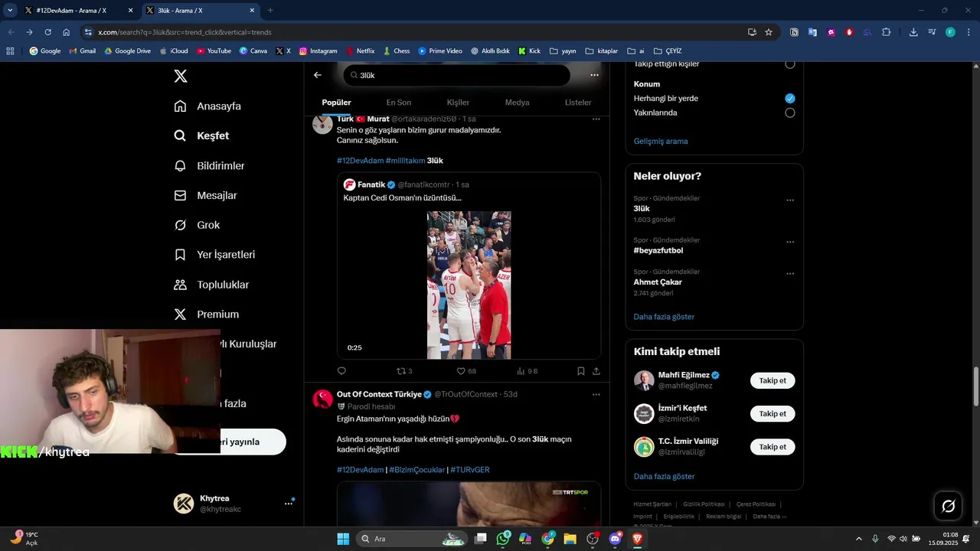Open search settings three-dot menu
Viewport: 980px width, 551px height.
594,75
